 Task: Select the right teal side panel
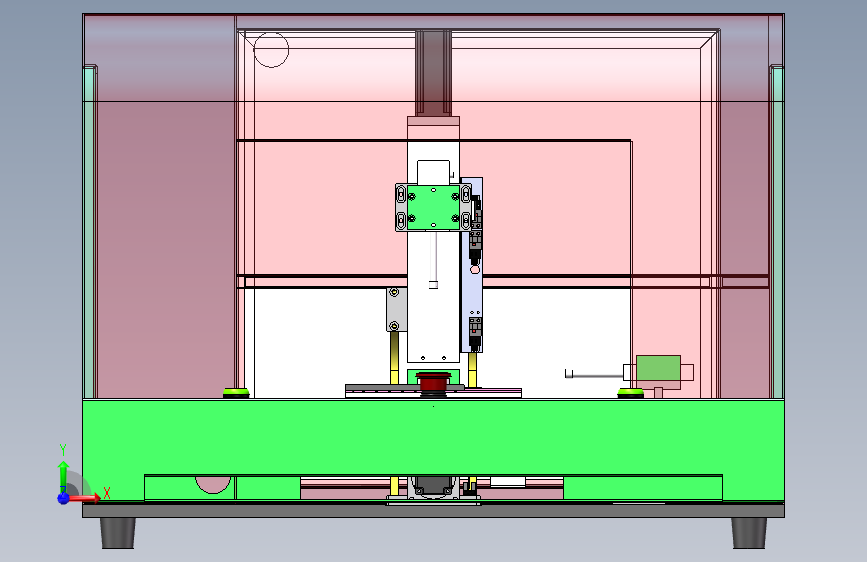point(778,231)
